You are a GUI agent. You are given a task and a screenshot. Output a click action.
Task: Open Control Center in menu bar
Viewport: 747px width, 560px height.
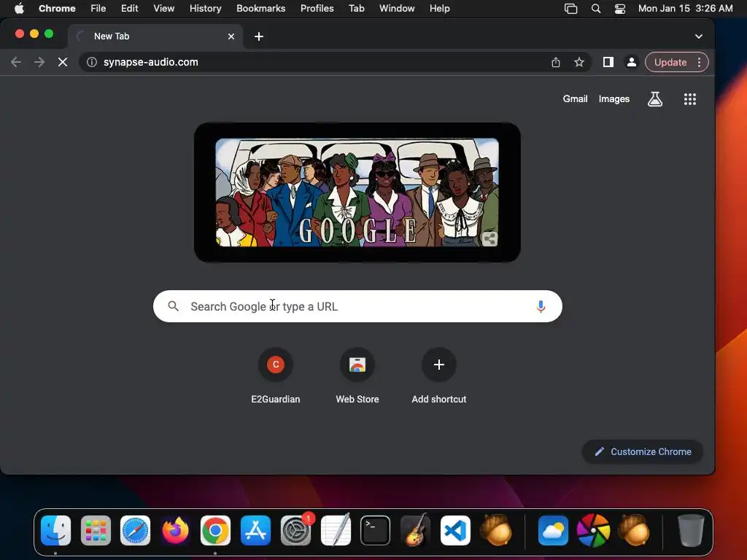pos(620,9)
